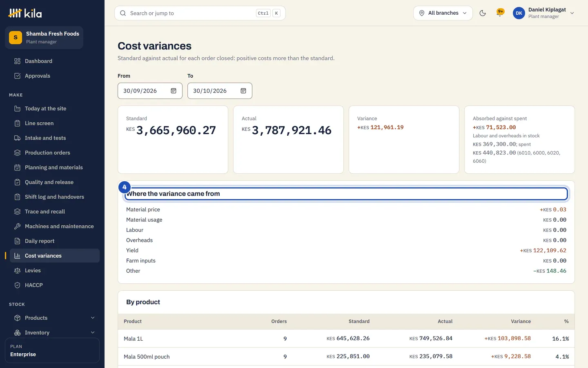This screenshot has height=368, width=588.
Task: Click the Quality and release icon
Action: pos(17,182)
